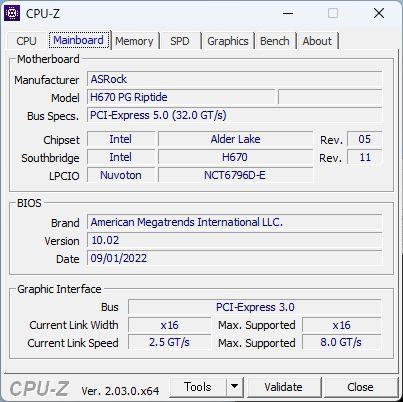The width and height of the screenshot is (403, 402).
Task: Click the BIOS Version field 10.02
Action: pyautogui.click(x=234, y=240)
